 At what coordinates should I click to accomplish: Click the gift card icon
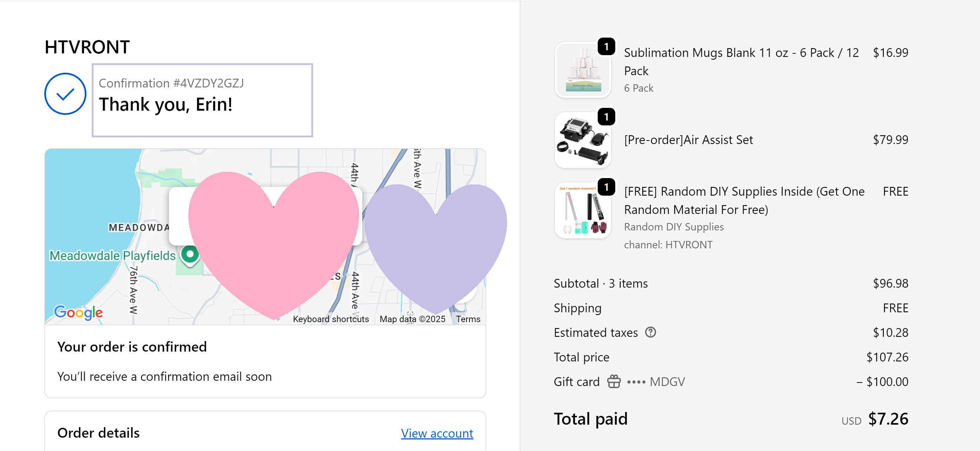(613, 381)
